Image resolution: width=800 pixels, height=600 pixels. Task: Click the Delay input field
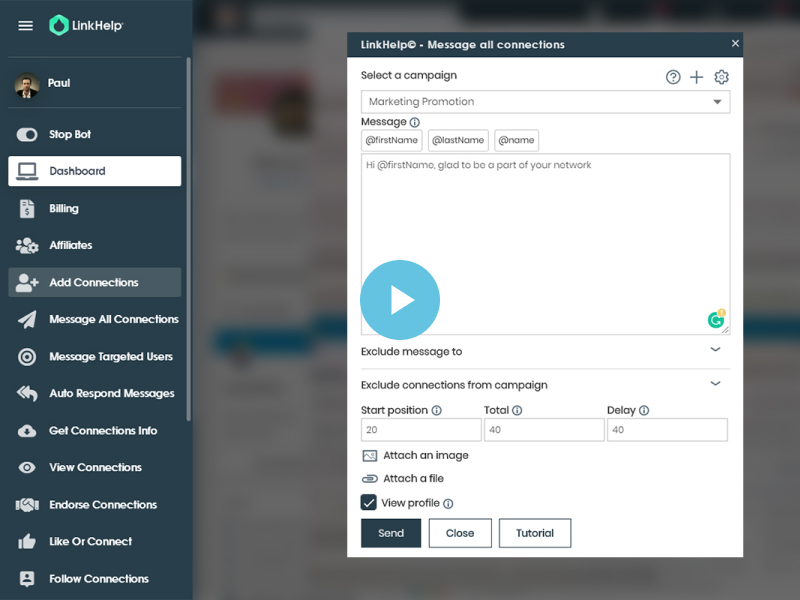[x=667, y=430]
